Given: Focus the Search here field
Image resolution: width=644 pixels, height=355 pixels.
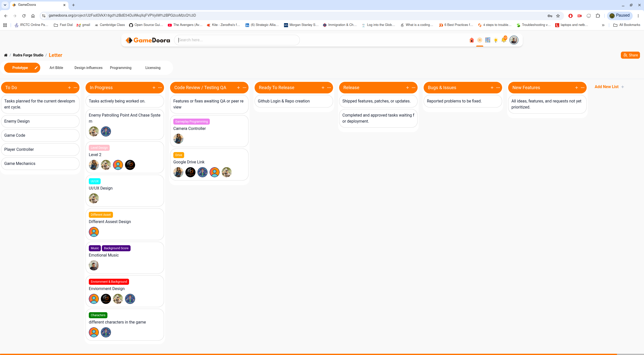Looking at the screenshot, I should [x=237, y=40].
